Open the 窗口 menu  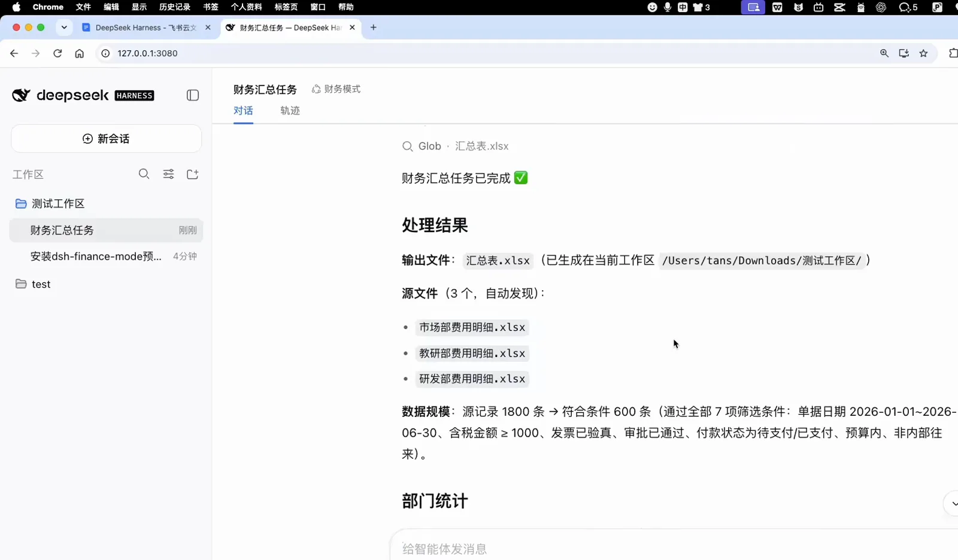click(x=318, y=7)
